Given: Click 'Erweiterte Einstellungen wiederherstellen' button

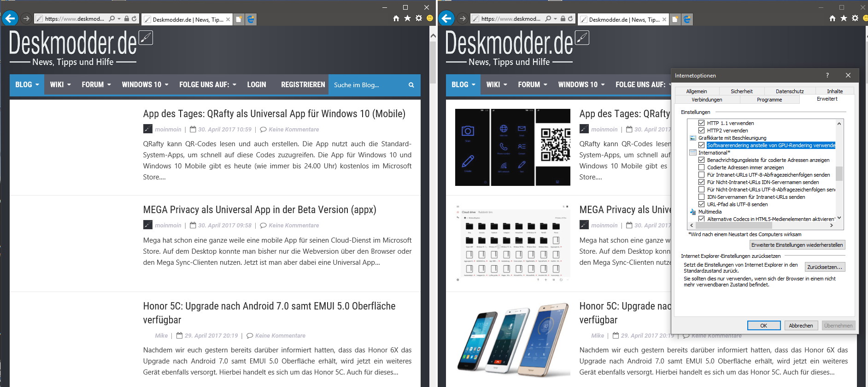Looking at the screenshot, I should click(x=797, y=245).
